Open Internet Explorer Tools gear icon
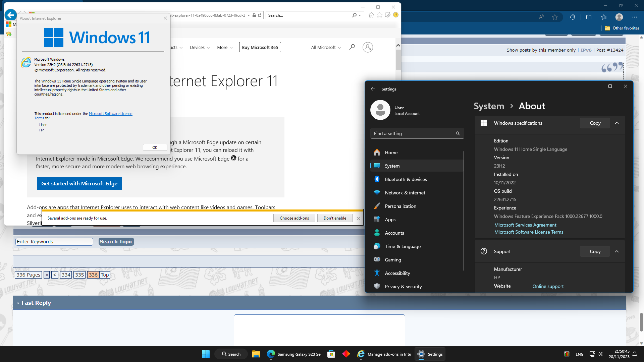Image resolution: width=644 pixels, height=362 pixels. pyautogui.click(x=388, y=15)
